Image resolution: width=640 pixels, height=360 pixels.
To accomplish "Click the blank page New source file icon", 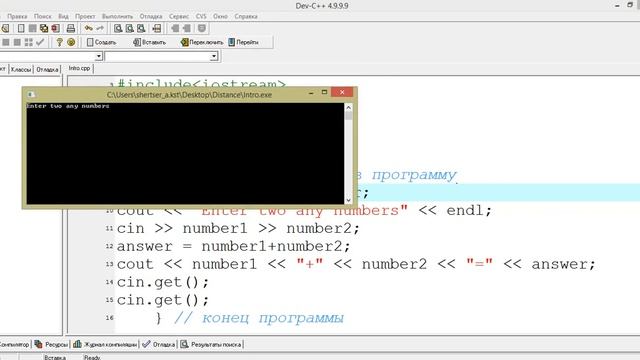I will click(x=21, y=28).
